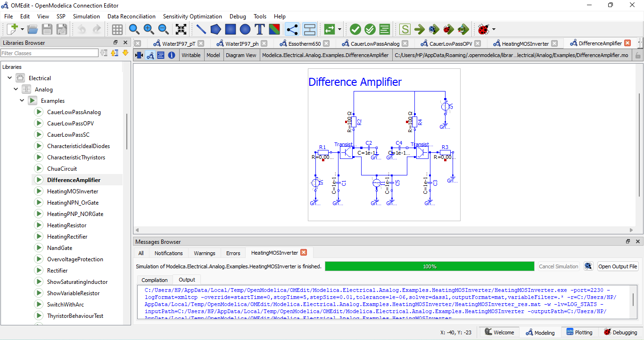
Task: Open the File menu
Action: pos(8,16)
